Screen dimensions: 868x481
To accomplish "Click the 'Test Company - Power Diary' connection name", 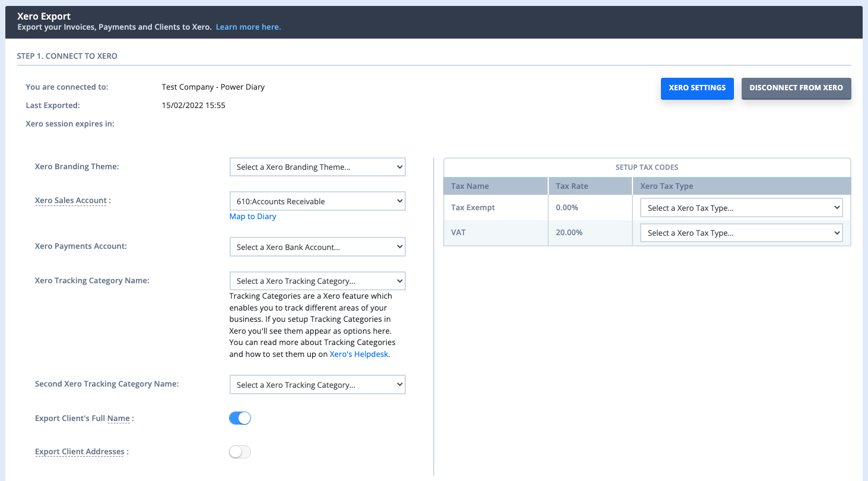I will click(x=213, y=87).
